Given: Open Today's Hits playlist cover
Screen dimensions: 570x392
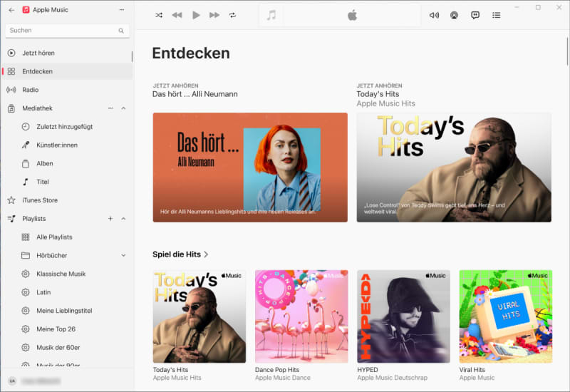Looking at the screenshot, I should pos(199,316).
